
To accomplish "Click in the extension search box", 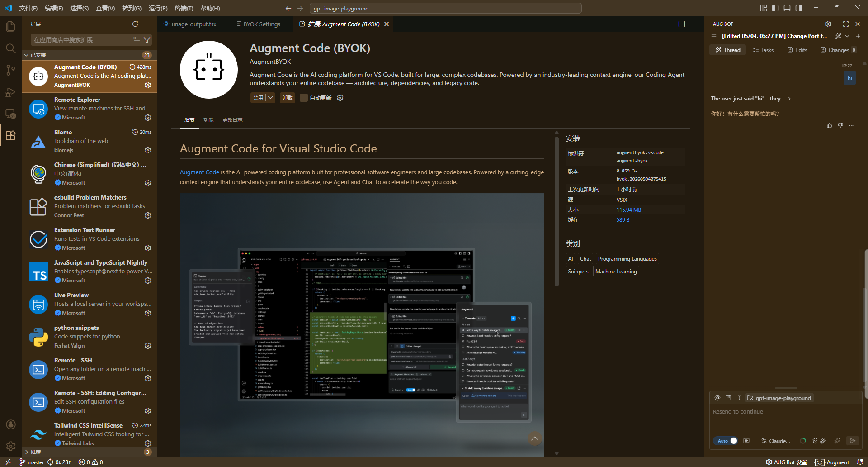I will tap(81, 40).
